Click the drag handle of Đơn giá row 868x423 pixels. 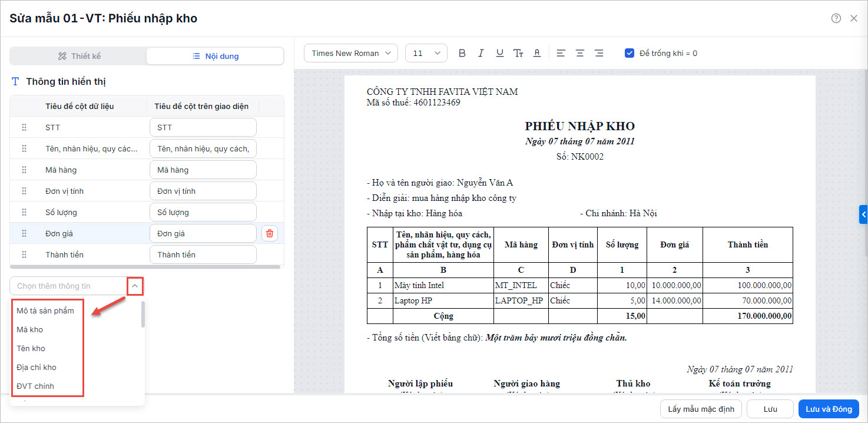(x=24, y=233)
